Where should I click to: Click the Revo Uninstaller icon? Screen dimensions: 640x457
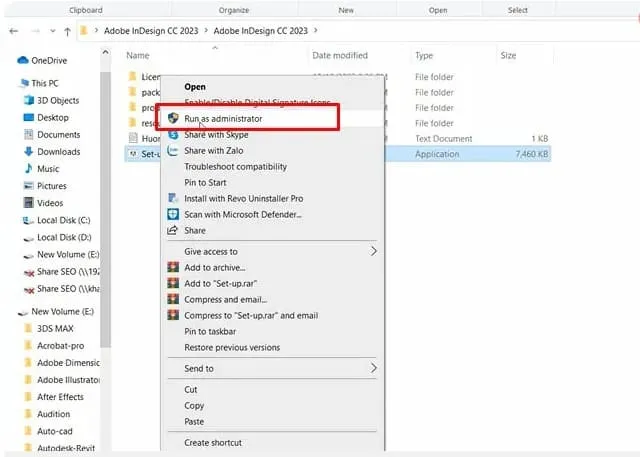173,198
